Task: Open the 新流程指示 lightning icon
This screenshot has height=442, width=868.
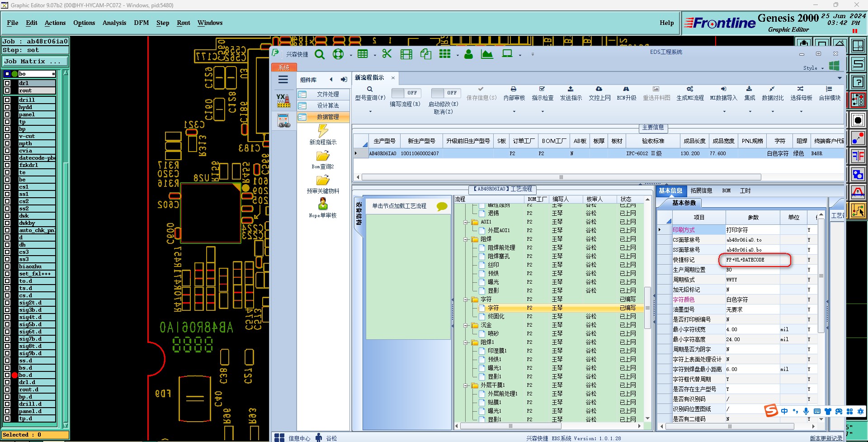Action: (x=323, y=131)
